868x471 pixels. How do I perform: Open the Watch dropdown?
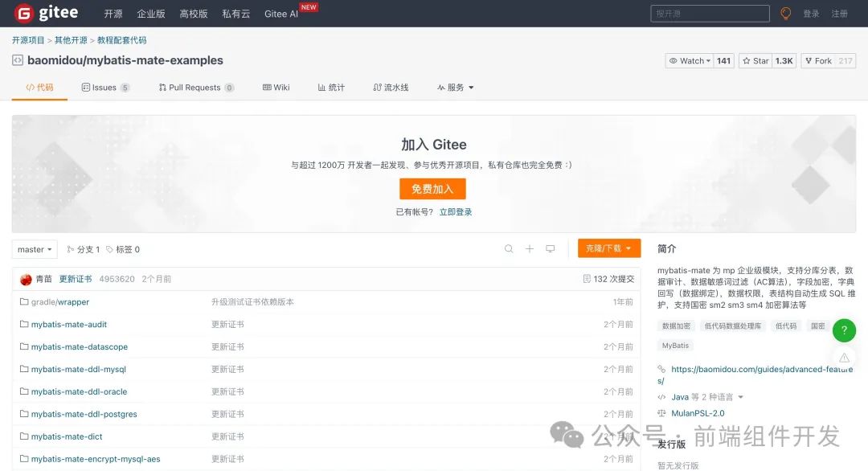pos(690,61)
